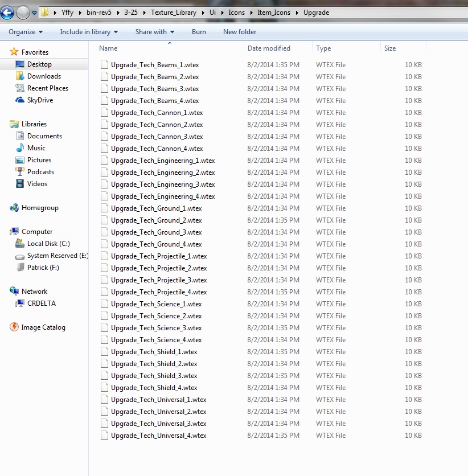
Task: Open Local Disk (C:) drive icon
Action: click(x=20, y=244)
